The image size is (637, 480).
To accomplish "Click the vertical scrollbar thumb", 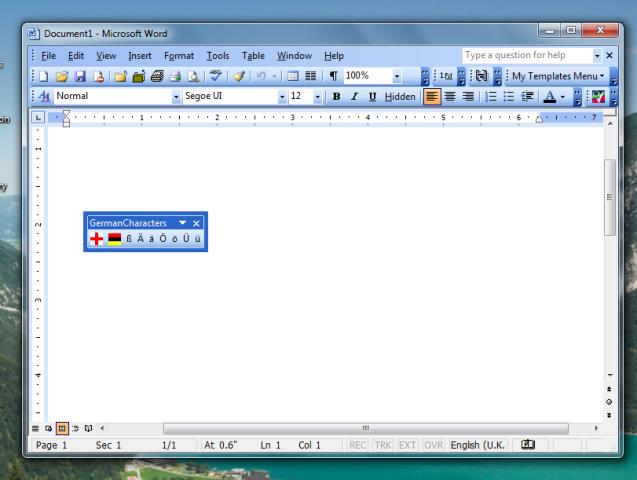I will tap(609, 197).
